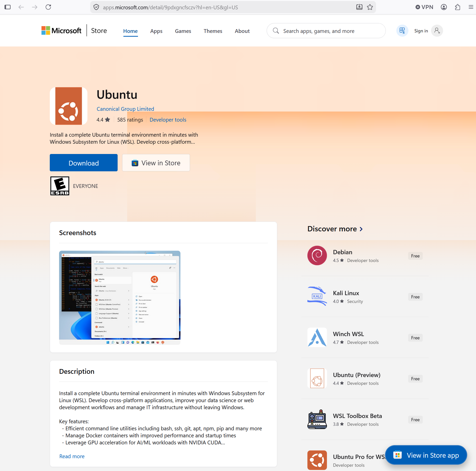The image size is (476, 471).
Task: Click the install app icon in address bar
Action: click(359, 7)
